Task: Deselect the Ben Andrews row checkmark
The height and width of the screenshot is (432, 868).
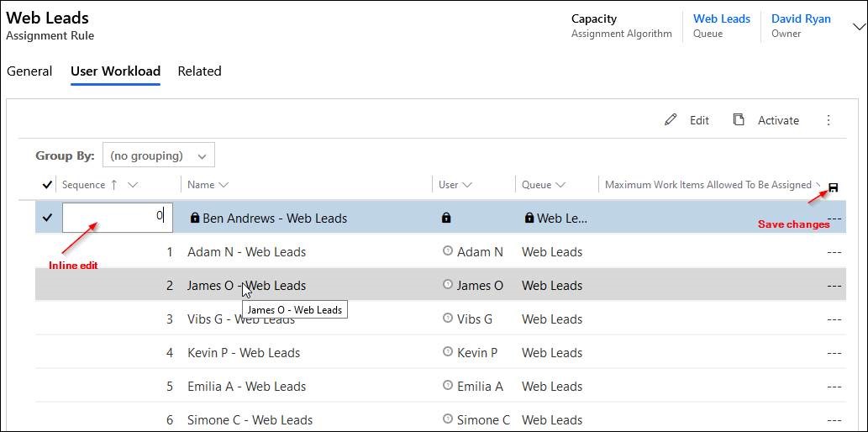Action: 47,219
